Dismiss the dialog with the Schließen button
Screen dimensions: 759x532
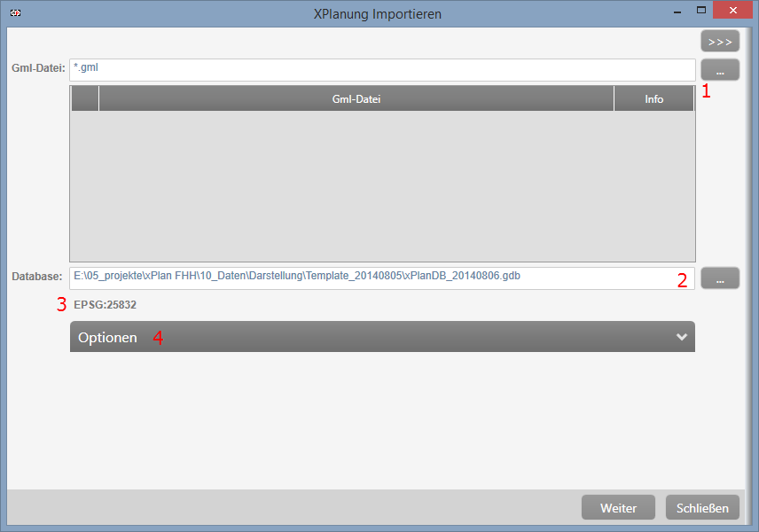tap(702, 508)
